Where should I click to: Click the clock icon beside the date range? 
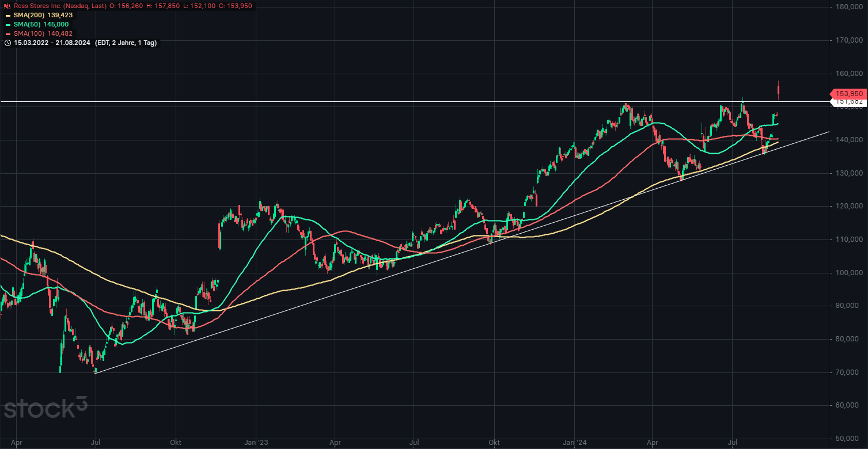pyautogui.click(x=7, y=43)
